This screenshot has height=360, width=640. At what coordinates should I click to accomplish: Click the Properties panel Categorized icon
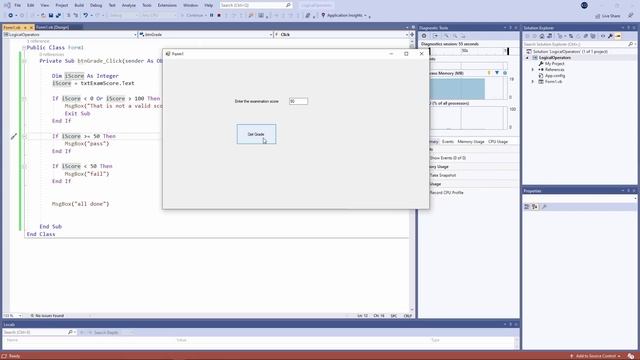(x=527, y=207)
